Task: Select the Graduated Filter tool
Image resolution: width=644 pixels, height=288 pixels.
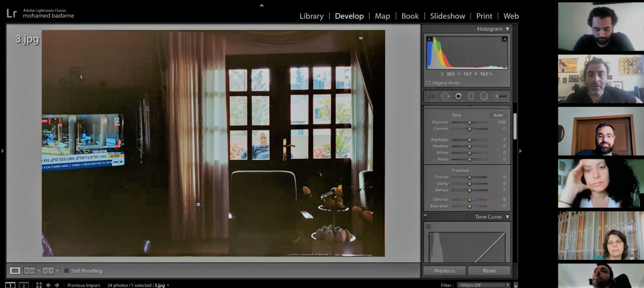Action: point(471,96)
